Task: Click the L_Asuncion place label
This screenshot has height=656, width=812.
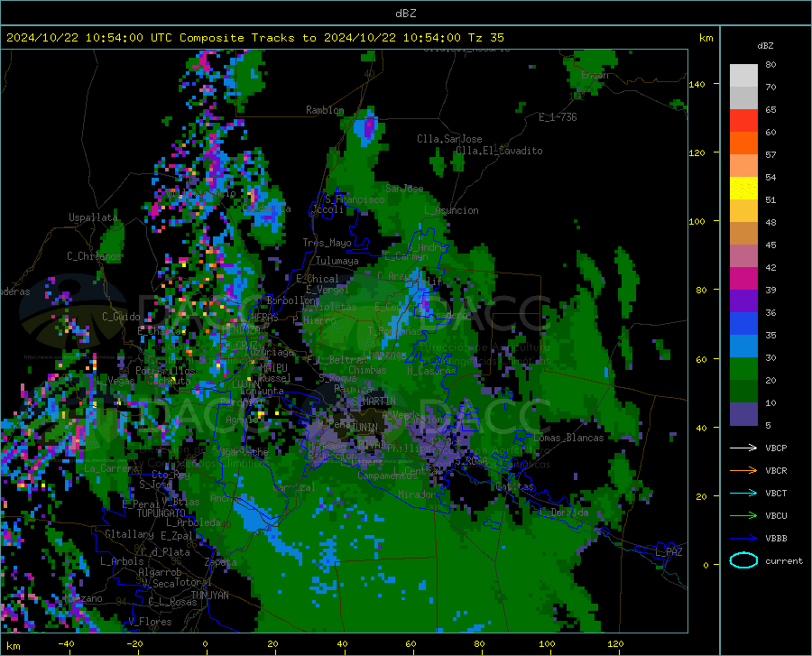Action: (x=452, y=210)
